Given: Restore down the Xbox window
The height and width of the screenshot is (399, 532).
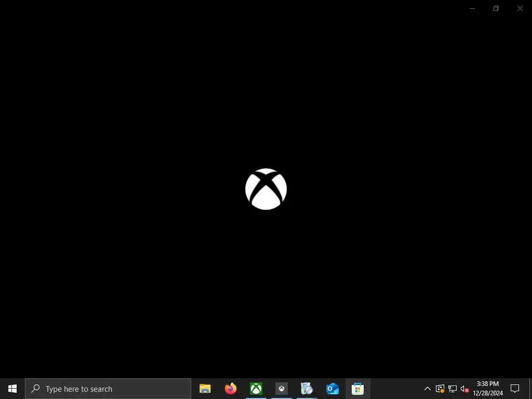Looking at the screenshot, I should (496, 8).
